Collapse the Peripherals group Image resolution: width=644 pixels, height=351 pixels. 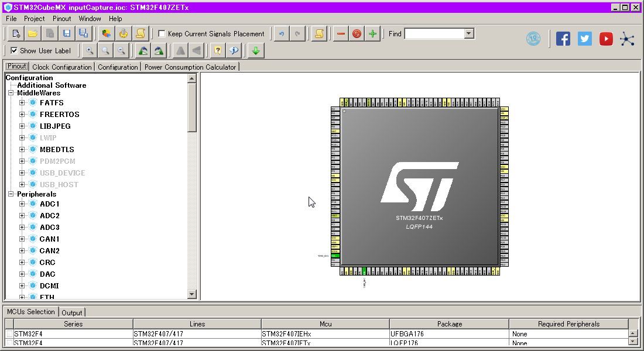coord(11,194)
